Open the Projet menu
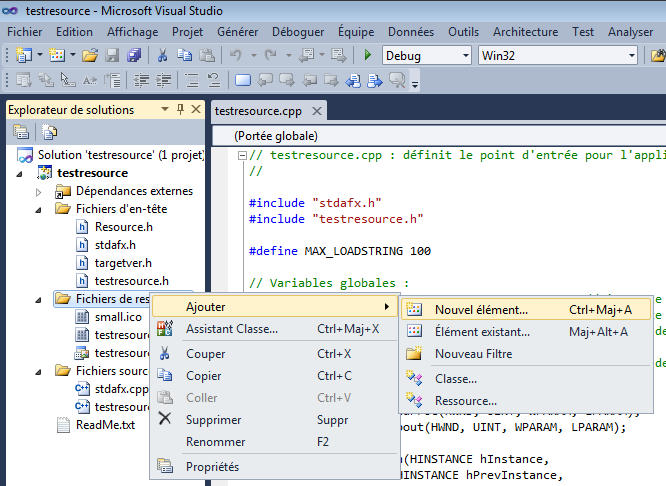Screen dimensions: 666x486 coord(187,32)
